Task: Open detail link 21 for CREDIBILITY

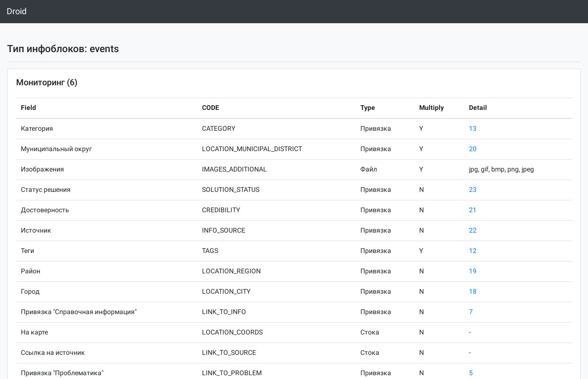Action: [x=473, y=210]
